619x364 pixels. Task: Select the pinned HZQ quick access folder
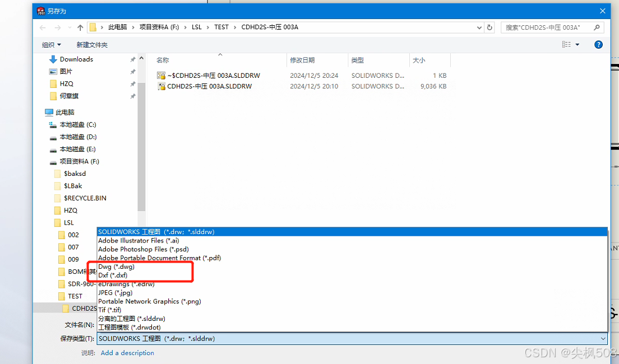[66, 83]
